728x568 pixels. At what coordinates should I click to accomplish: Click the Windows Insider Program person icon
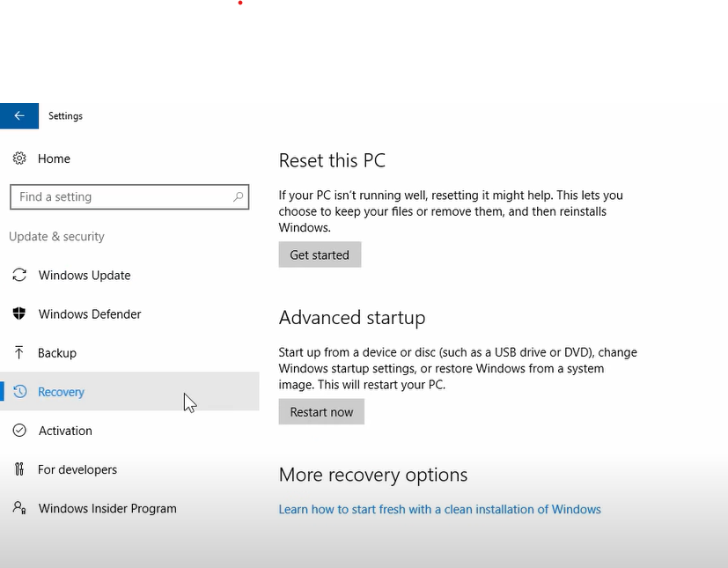(19, 507)
